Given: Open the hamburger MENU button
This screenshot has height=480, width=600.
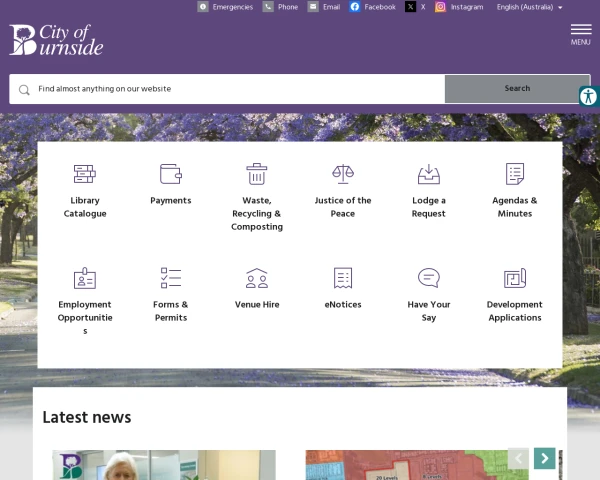Looking at the screenshot, I should (x=581, y=34).
